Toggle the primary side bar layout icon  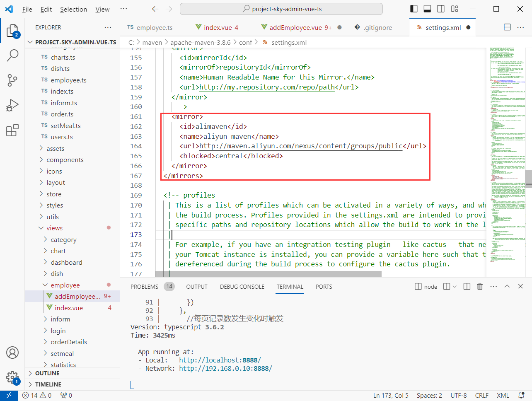tap(414, 9)
